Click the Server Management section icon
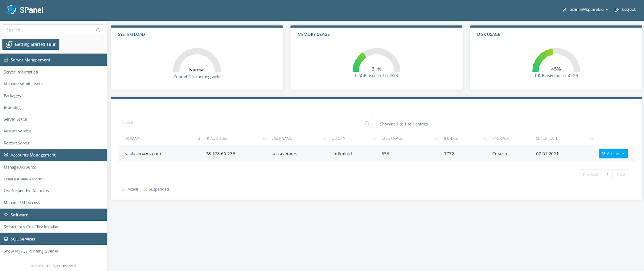644x271 pixels. pyautogui.click(x=6, y=60)
